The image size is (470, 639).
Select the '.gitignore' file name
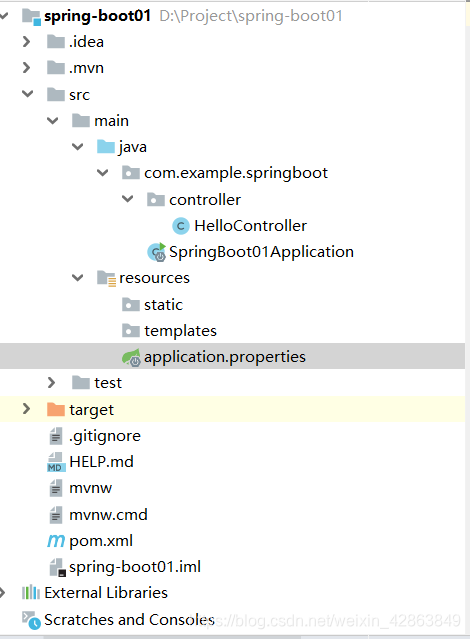click(105, 436)
